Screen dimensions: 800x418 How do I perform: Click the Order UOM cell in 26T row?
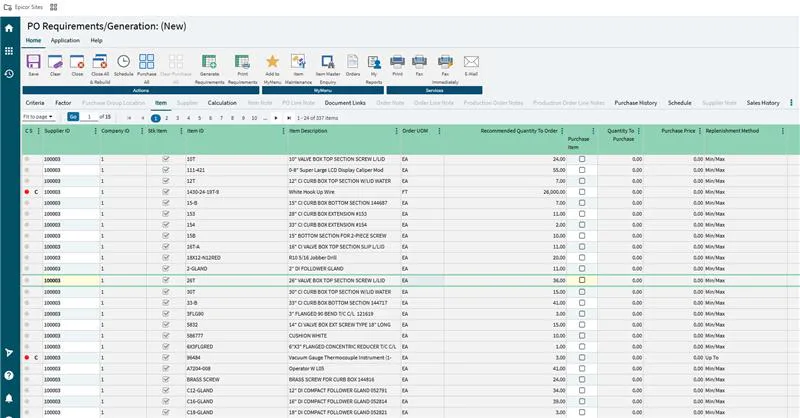click(x=422, y=280)
